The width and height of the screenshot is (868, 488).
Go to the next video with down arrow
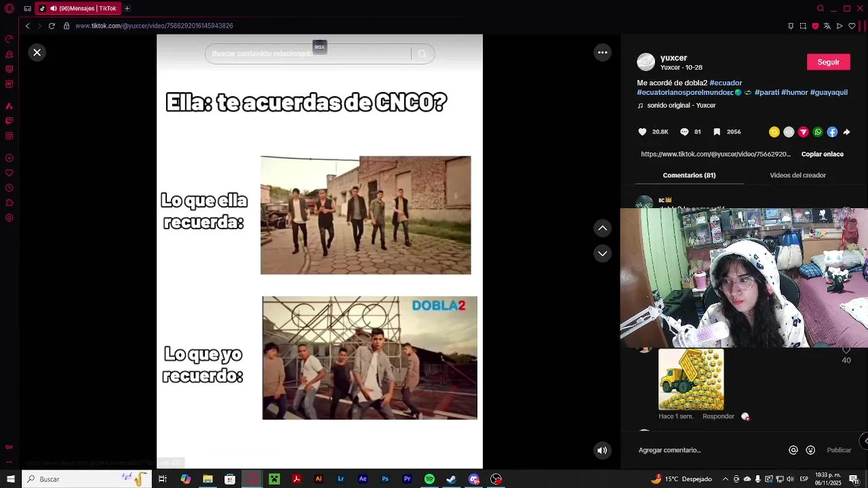pyautogui.click(x=602, y=253)
